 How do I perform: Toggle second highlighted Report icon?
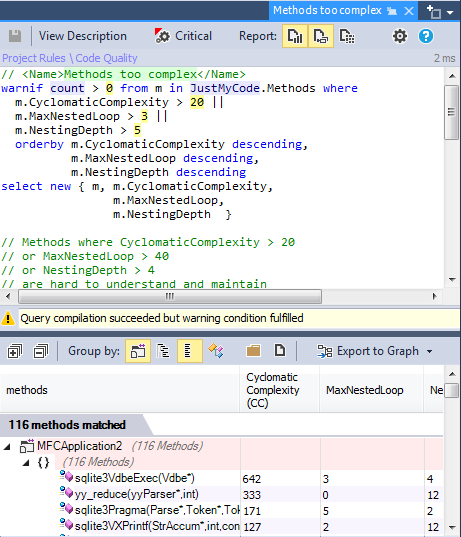tap(321, 36)
